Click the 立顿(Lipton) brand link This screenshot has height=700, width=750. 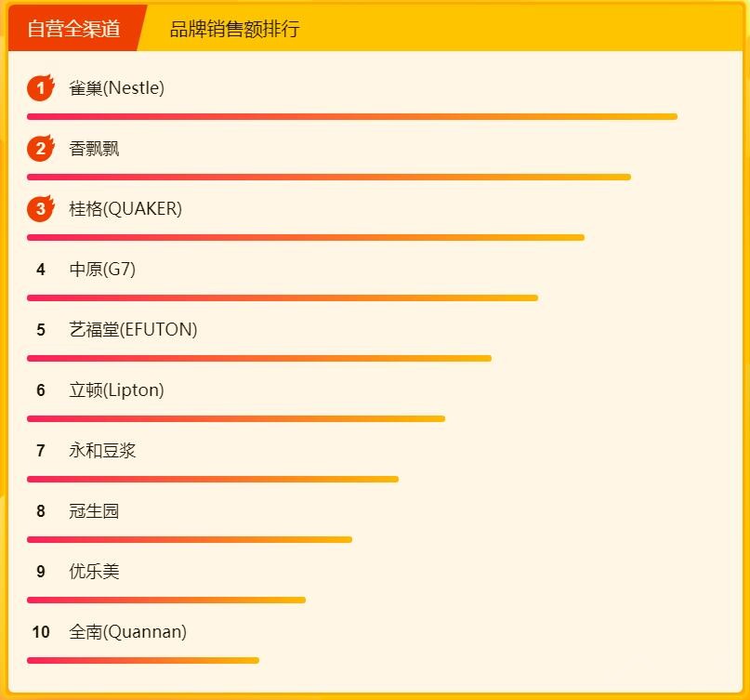(x=116, y=390)
